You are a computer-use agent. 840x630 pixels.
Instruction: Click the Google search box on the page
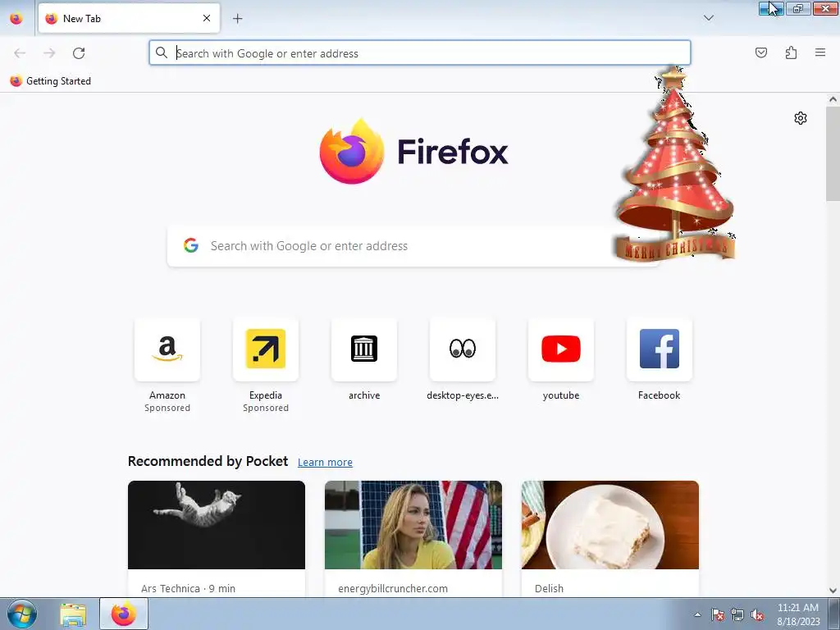[413, 246]
